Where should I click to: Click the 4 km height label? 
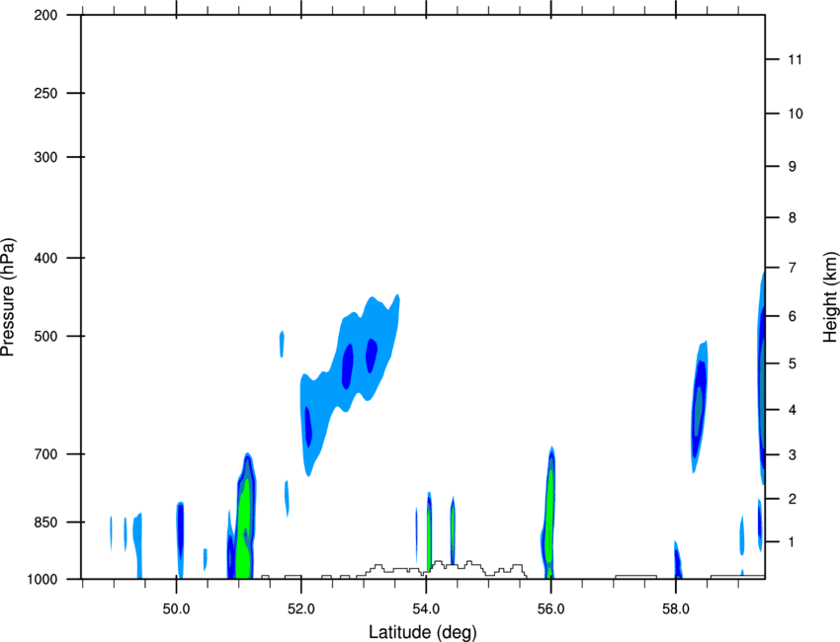click(793, 410)
